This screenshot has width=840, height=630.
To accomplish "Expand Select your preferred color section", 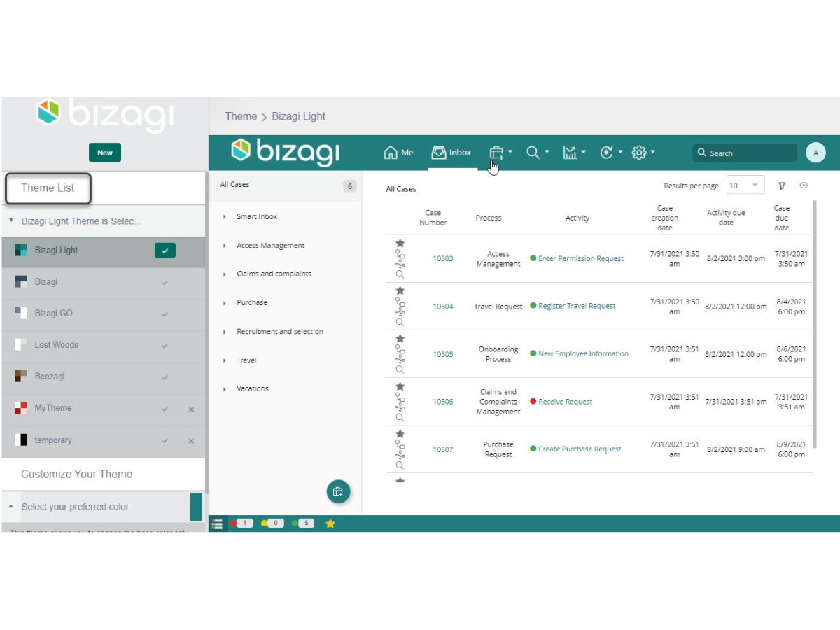I will [x=11, y=506].
